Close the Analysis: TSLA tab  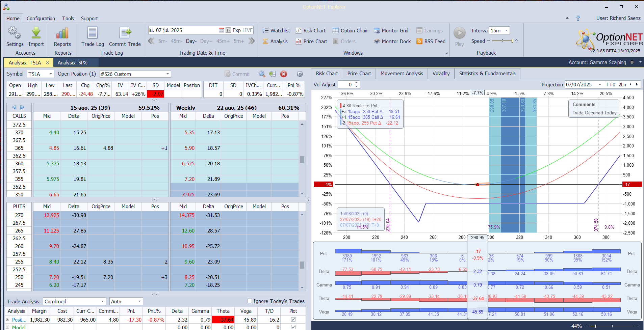click(x=47, y=62)
